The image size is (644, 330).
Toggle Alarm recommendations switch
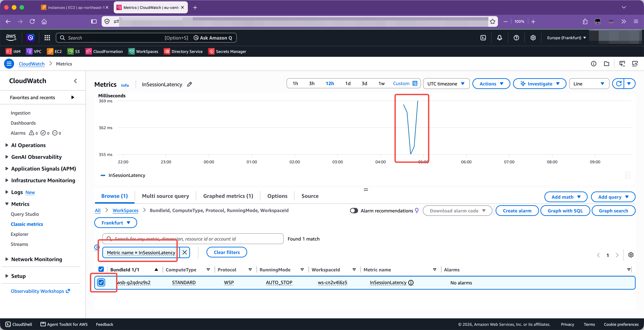coord(354,211)
